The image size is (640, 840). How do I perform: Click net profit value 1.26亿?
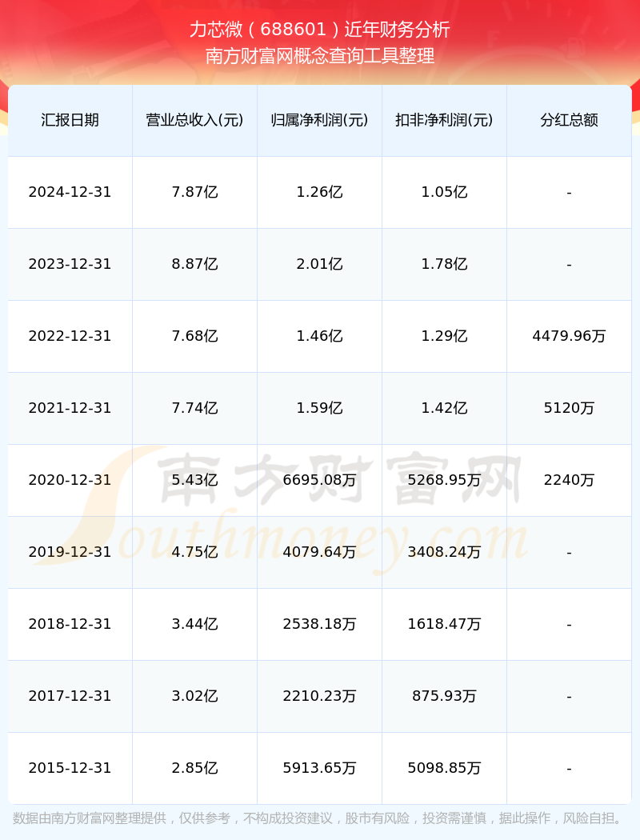(x=320, y=192)
